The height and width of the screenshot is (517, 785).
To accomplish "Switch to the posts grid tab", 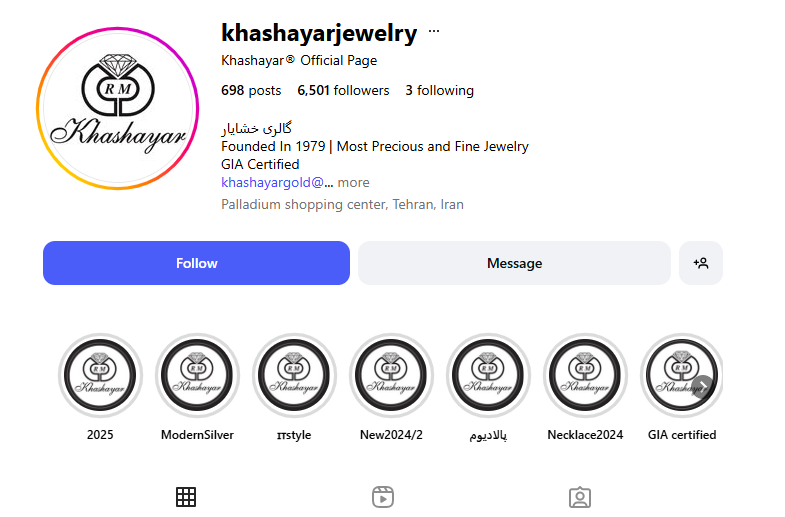I will [186, 497].
